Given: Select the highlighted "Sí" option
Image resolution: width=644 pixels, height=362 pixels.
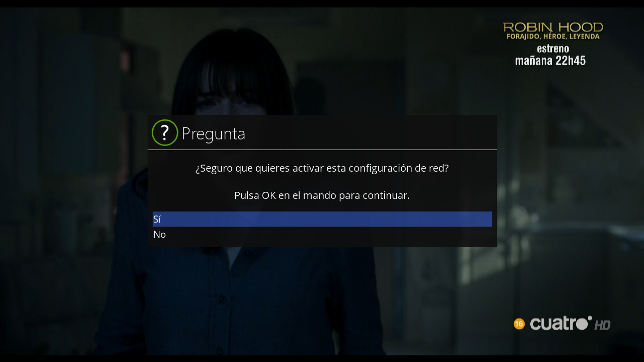Looking at the screenshot, I should coord(322,219).
